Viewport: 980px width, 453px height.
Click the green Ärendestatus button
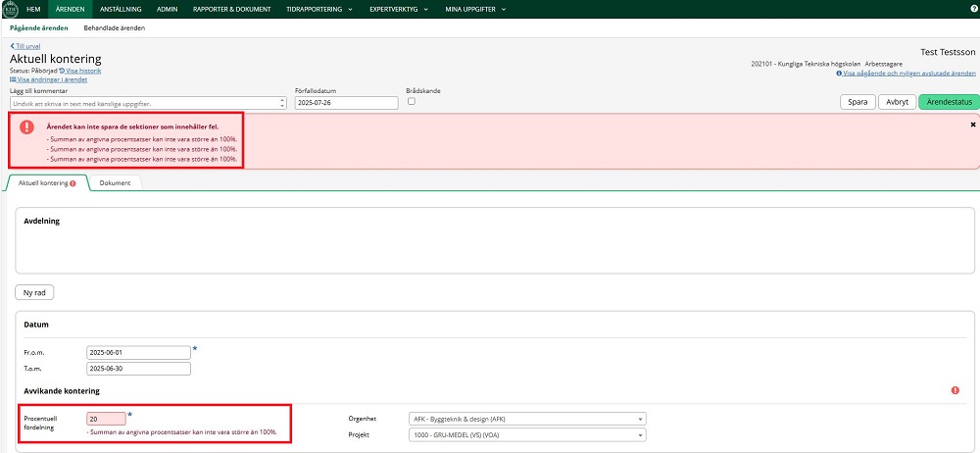tap(949, 102)
